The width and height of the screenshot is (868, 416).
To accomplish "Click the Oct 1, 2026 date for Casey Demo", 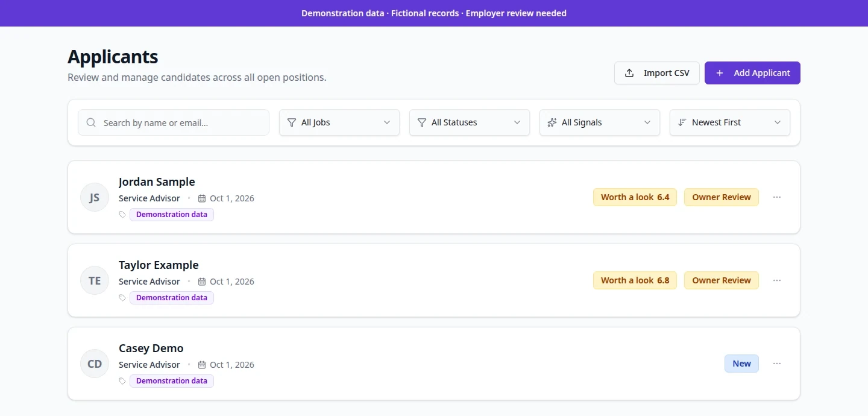I will coord(232,365).
